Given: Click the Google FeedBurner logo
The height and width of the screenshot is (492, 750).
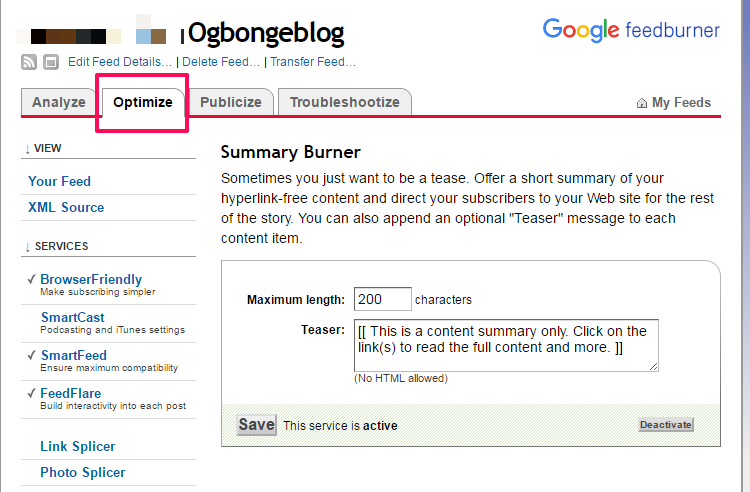Looking at the screenshot, I should click(631, 30).
